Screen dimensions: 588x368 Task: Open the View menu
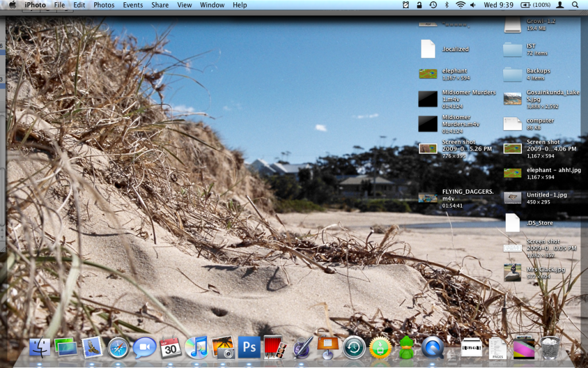184,5
